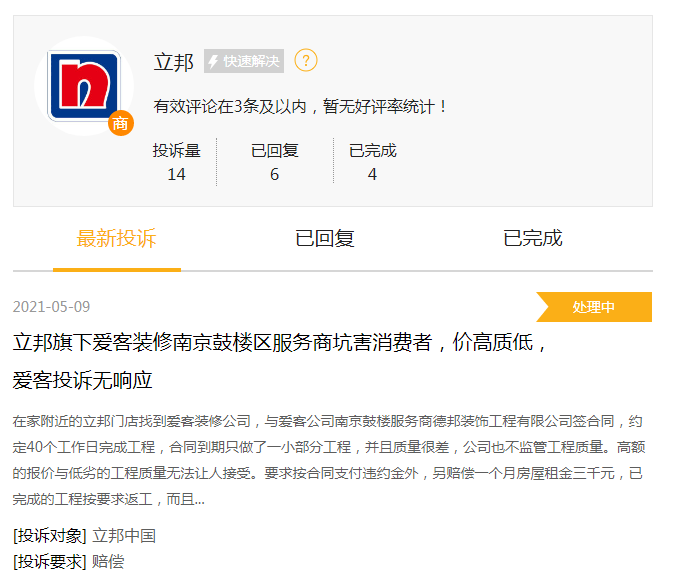The image size is (674, 587).
Task: Switch to the 已完成 tab
Action: point(533,238)
